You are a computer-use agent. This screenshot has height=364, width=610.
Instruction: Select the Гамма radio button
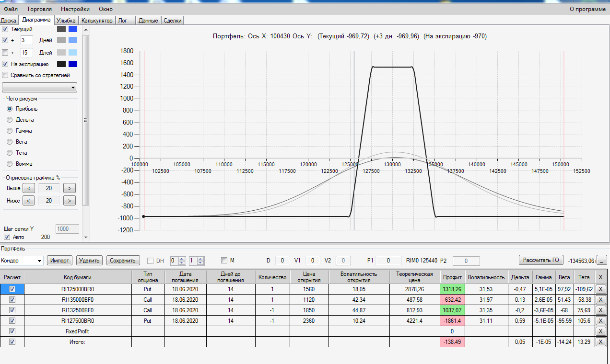pos(10,131)
